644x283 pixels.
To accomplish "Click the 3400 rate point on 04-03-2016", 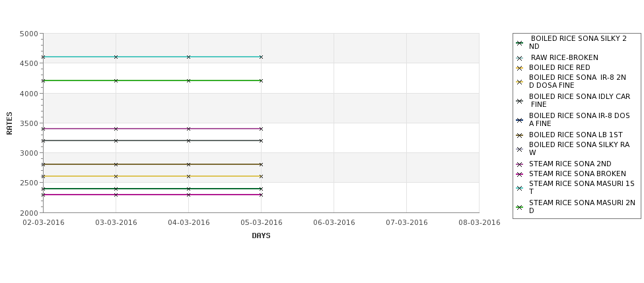I will point(188,129).
